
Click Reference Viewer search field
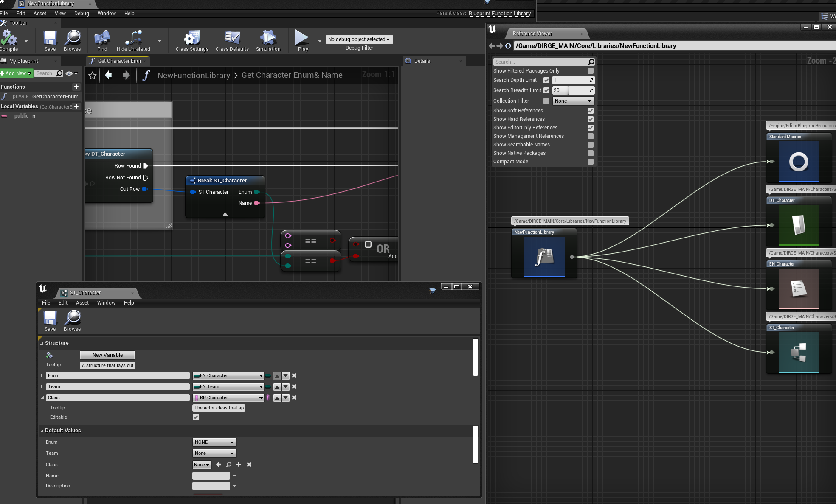tap(543, 62)
